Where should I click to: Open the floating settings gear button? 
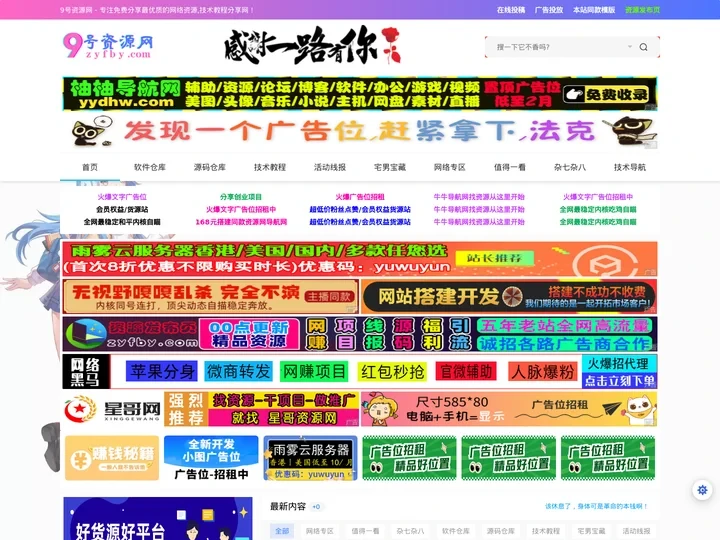point(702,490)
